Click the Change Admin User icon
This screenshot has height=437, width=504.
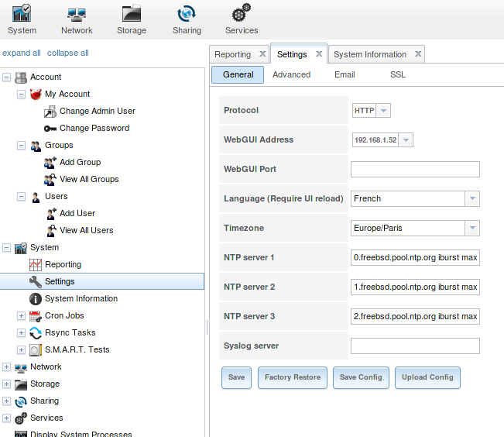tap(50, 112)
